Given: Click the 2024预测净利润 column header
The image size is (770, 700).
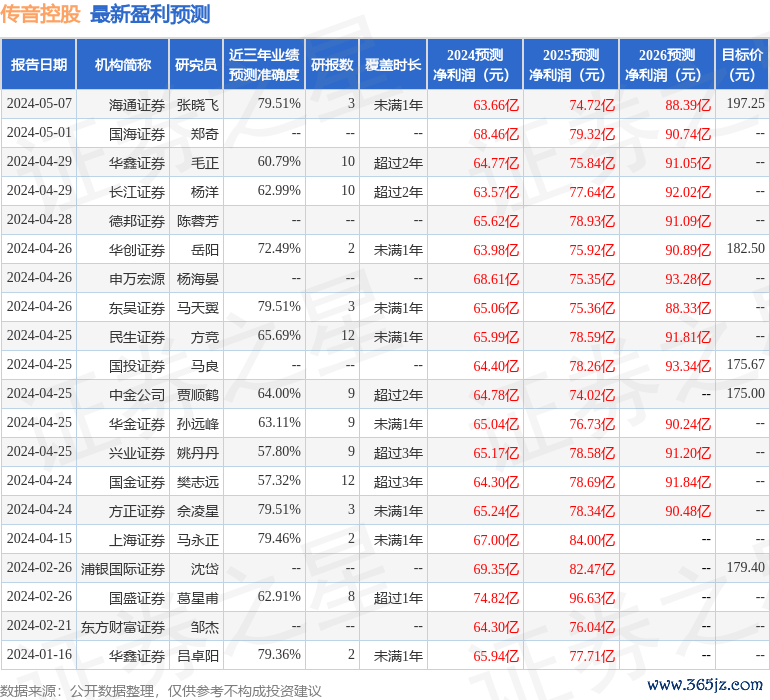Looking at the screenshot, I should click(475, 64).
